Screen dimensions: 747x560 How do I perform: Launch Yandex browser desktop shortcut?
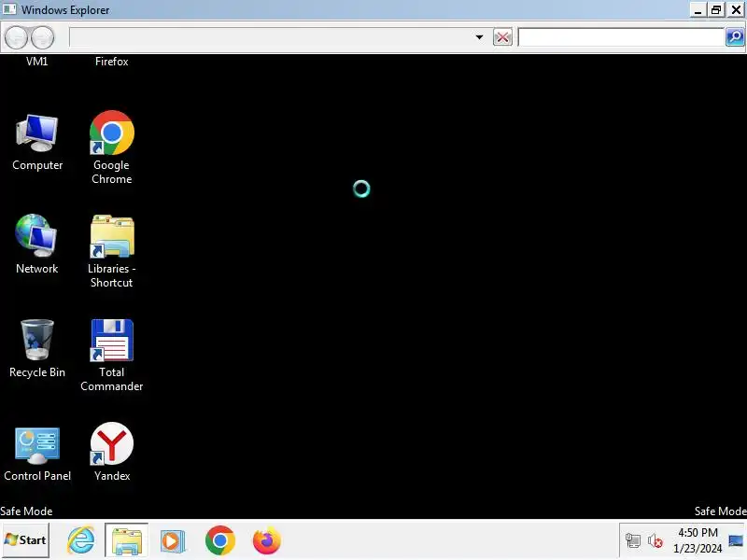coord(112,452)
